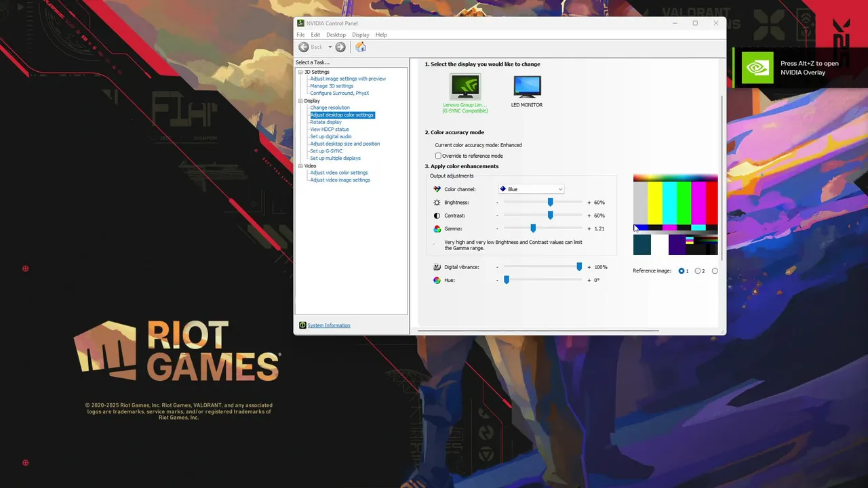Open Rotate display task
Screen dimensions: 868x488
pyautogui.click(x=326, y=122)
